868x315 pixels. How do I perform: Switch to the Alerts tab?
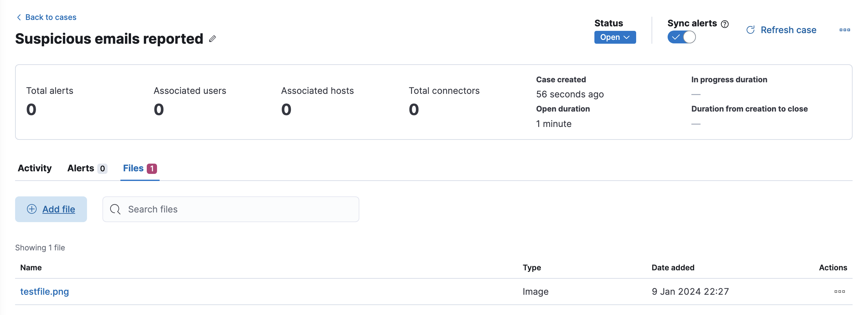click(81, 168)
